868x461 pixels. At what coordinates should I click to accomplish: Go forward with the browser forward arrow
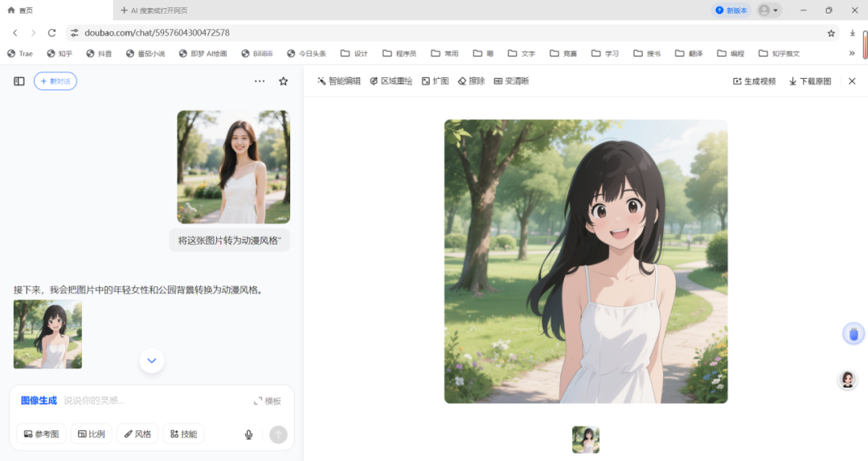click(x=33, y=33)
